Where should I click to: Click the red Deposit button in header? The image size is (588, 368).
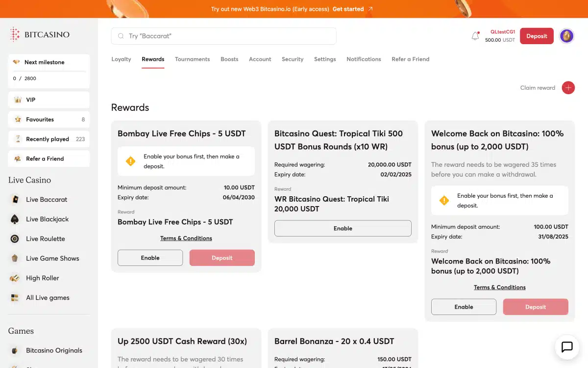tap(537, 36)
